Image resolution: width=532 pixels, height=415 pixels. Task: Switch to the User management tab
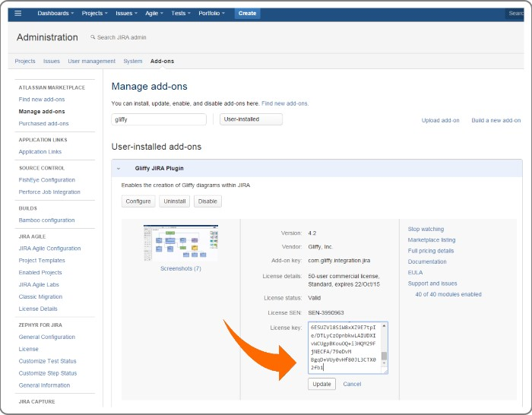pos(92,61)
